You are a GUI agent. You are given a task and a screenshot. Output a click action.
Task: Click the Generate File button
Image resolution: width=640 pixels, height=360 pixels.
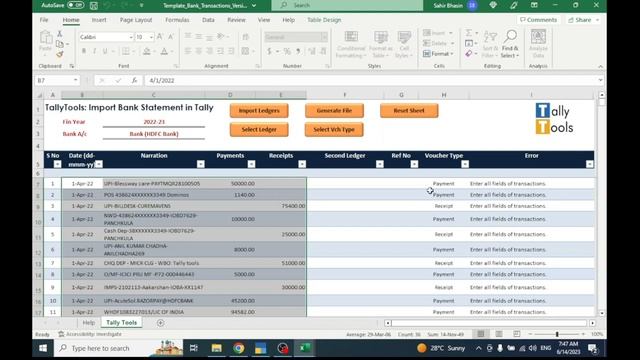click(x=334, y=111)
